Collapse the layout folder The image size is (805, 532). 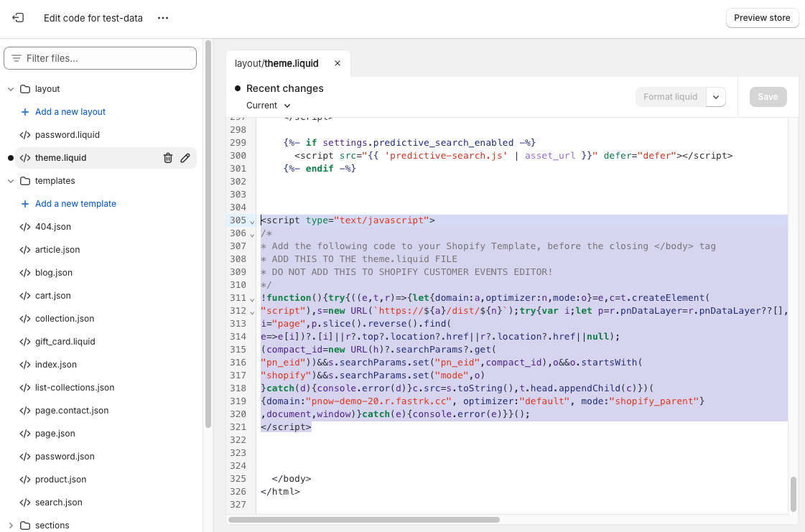click(11, 89)
